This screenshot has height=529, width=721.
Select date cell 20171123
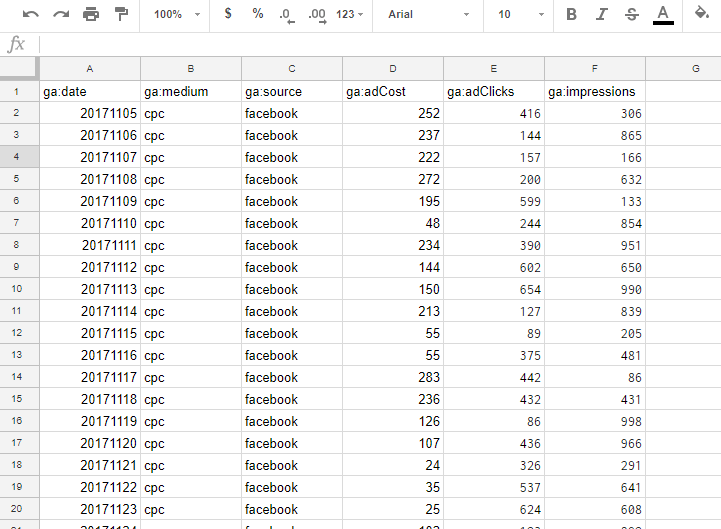(x=90, y=509)
